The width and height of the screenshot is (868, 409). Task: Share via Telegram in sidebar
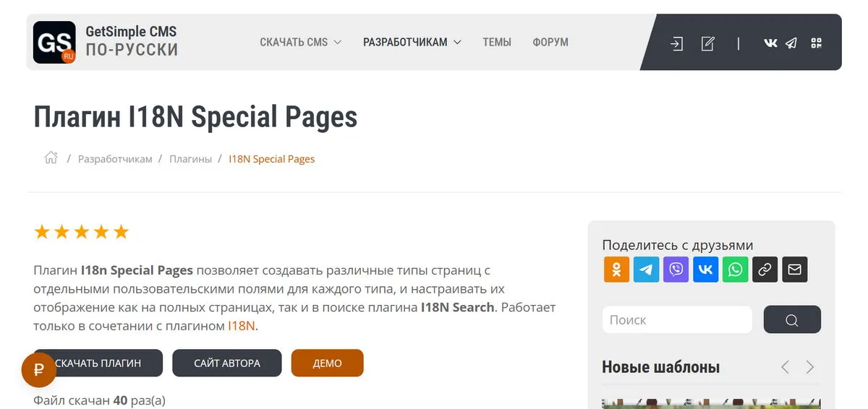[x=646, y=270]
